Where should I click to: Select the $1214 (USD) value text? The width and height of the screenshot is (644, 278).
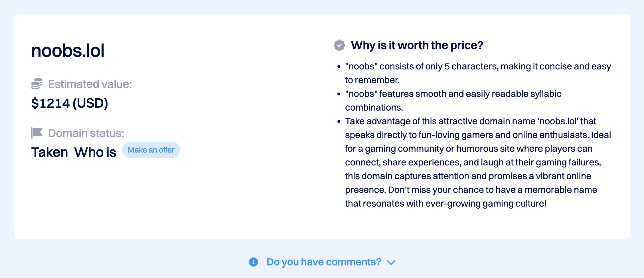(70, 103)
